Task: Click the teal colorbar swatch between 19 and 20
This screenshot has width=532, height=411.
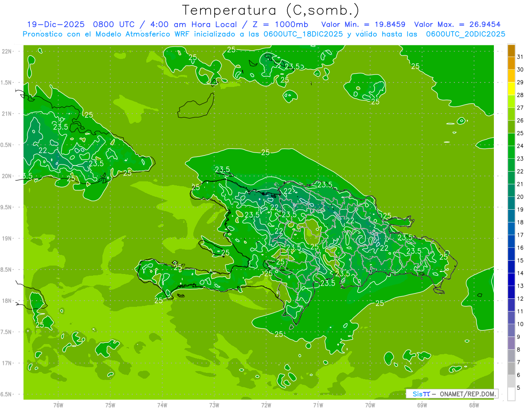Action: tap(511, 203)
